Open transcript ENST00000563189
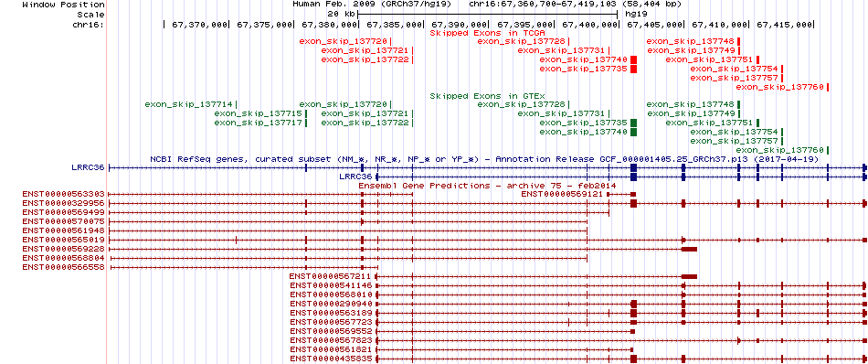Screen dimensions: 868x364 click(x=331, y=313)
